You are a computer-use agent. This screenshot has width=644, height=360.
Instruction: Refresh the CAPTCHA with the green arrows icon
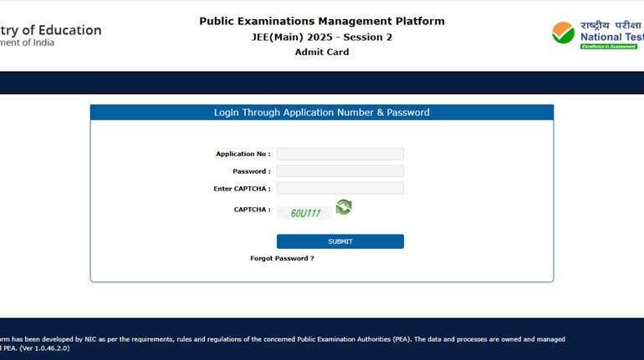tap(343, 207)
